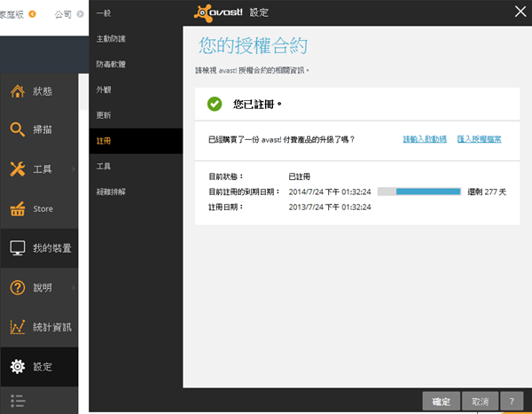Click the 公司 tab text
Viewport: 532px width, 414px height.
pos(63,14)
